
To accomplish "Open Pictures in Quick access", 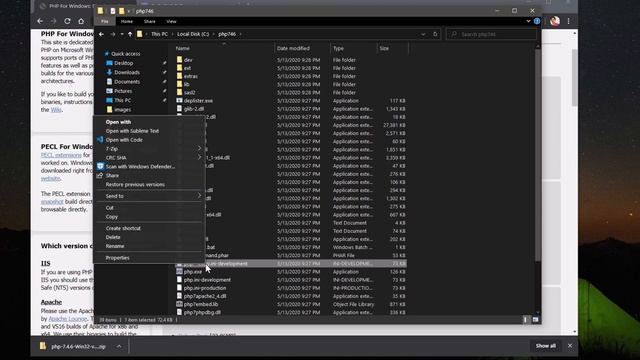I will (123, 91).
